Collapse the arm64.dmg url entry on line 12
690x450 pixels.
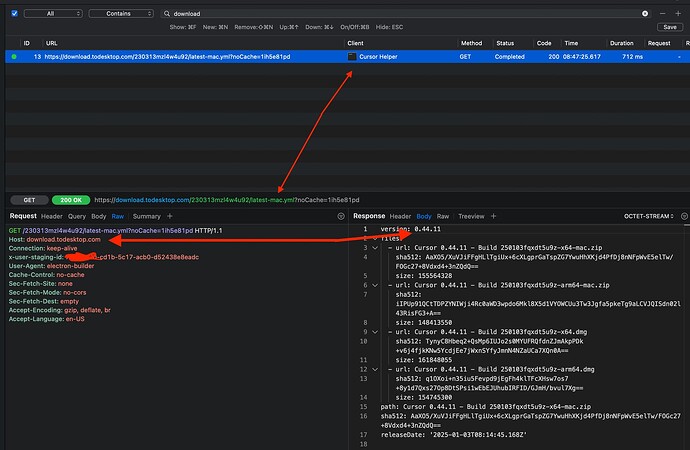coord(375,370)
